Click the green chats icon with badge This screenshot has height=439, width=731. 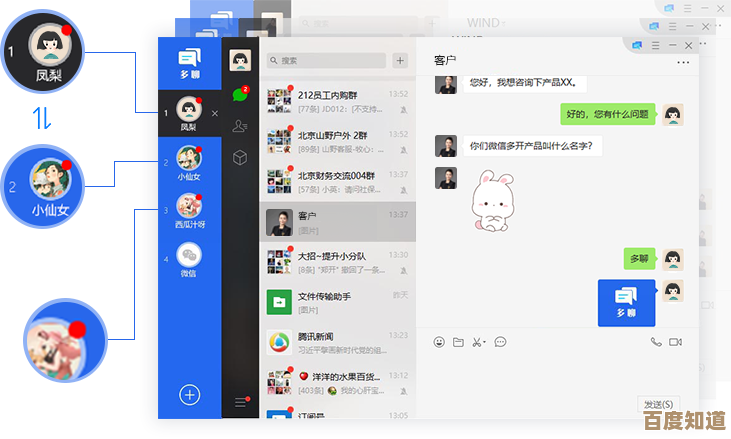(x=240, y=94)
